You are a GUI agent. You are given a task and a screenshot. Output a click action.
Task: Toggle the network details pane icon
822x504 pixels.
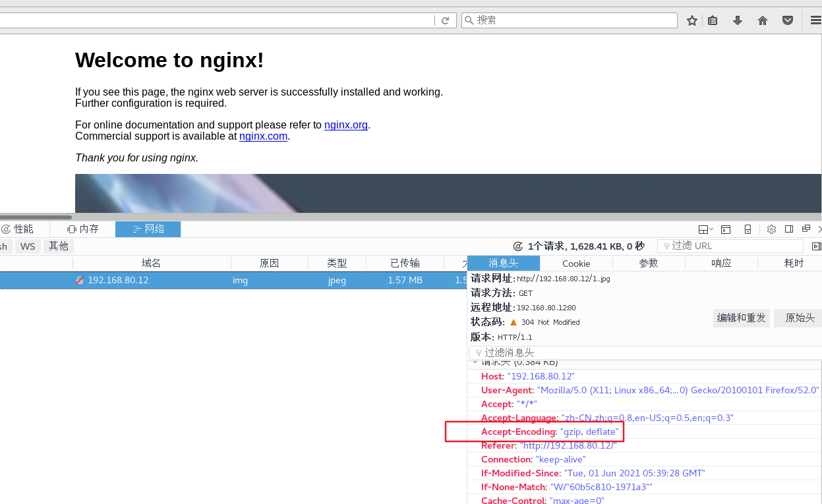816,246
